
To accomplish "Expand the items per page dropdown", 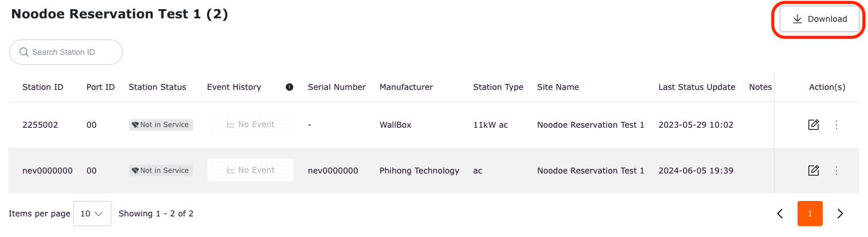I will (92, 214).
